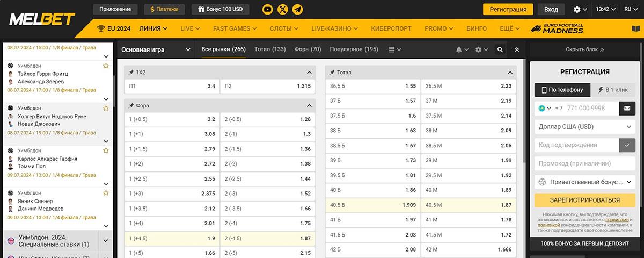Click the Промокод input field
Image resolution: width=644 pixels, height=258 pixels.
tap(585, 163)
